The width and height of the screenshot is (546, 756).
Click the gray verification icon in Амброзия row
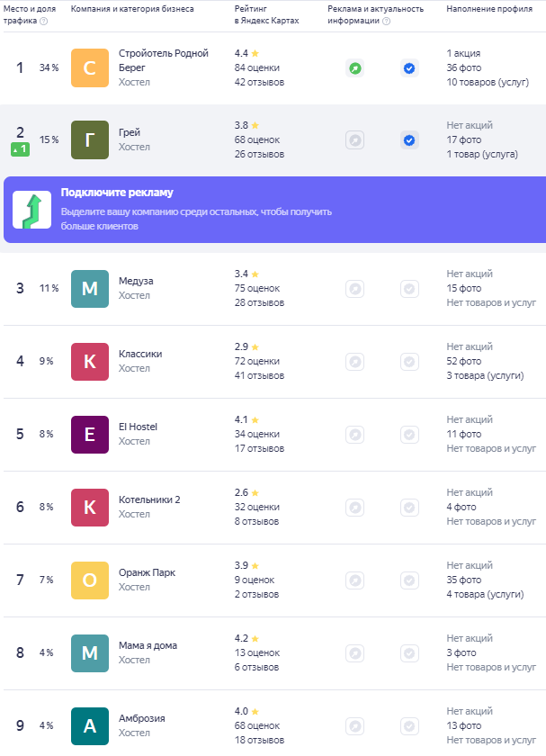coord(409,726)
